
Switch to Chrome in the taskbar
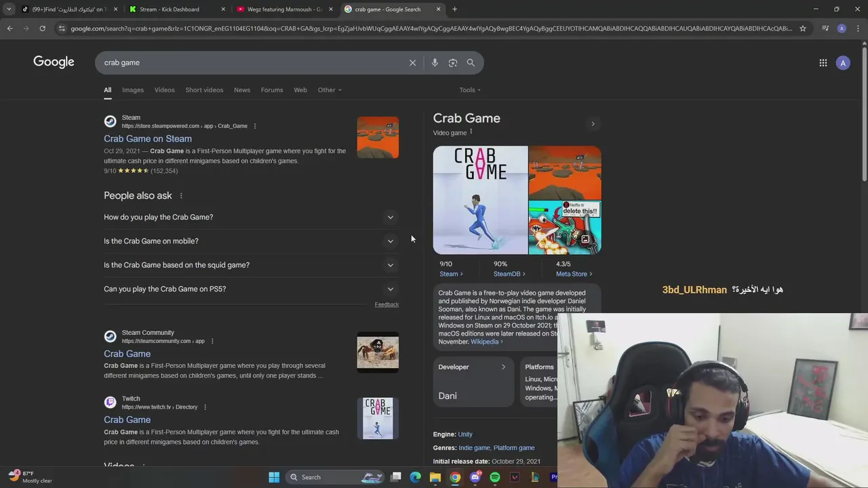tap(455, 477)
